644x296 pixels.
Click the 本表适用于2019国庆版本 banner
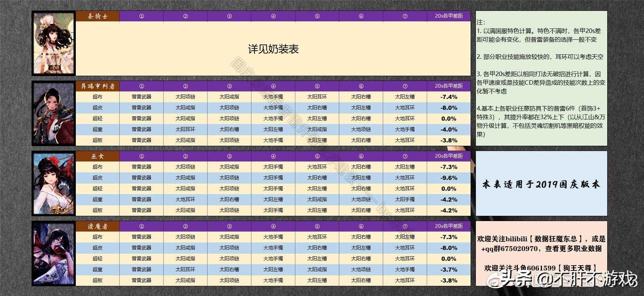(x=541, y=184)
